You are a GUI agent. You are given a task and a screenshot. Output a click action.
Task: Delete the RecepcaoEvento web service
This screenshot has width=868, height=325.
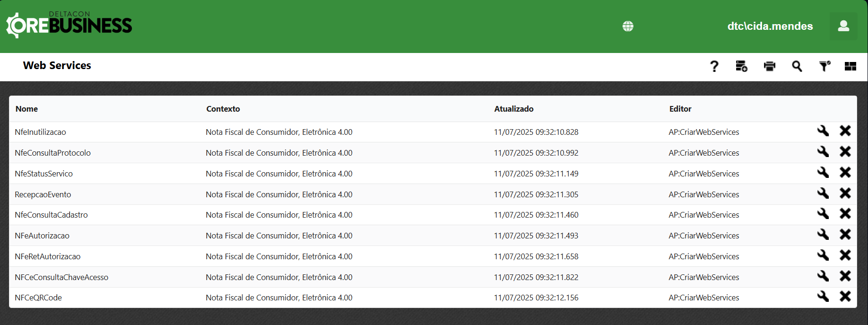pyautogui.click(x=845, y=193)
